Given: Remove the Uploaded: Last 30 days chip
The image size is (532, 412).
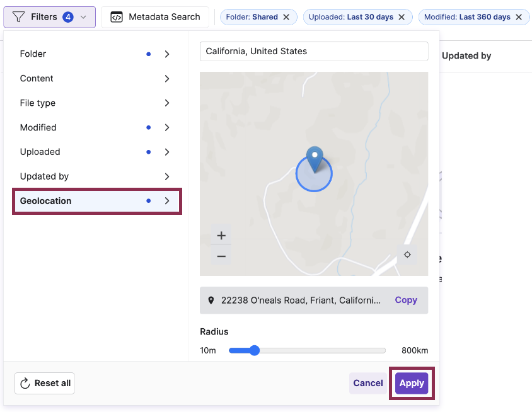Looking at the screenshot, I should point(402,17).
